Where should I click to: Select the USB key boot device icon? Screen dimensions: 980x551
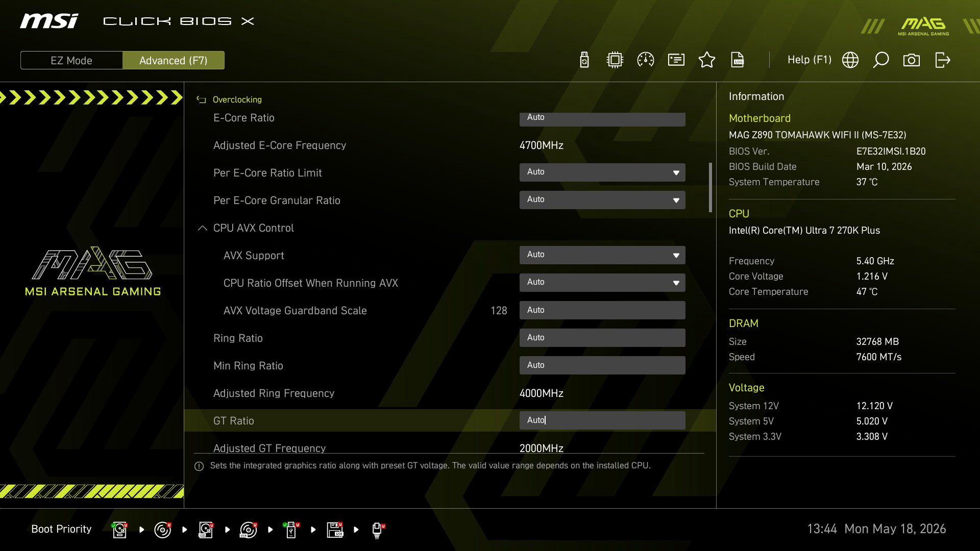click(291, 530)
